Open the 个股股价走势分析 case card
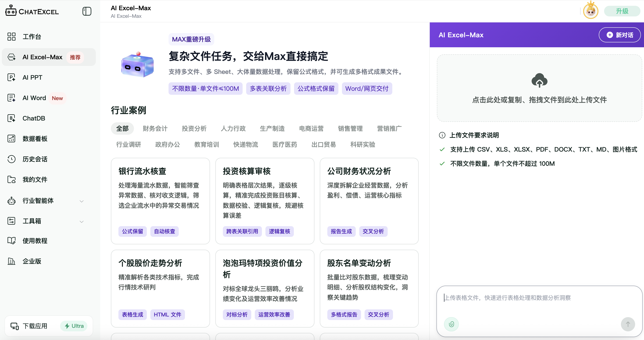Screen dimensions: 644x340 160,289
